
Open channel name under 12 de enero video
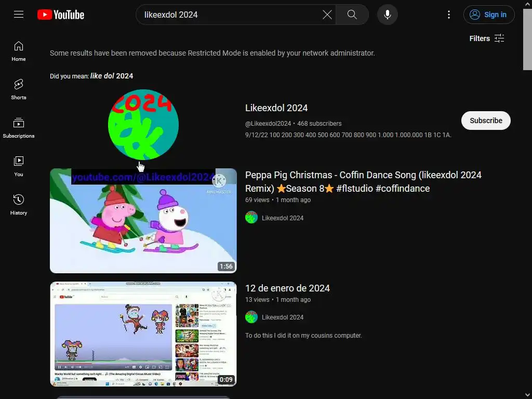pyautogui.click(x=282, y=317)
